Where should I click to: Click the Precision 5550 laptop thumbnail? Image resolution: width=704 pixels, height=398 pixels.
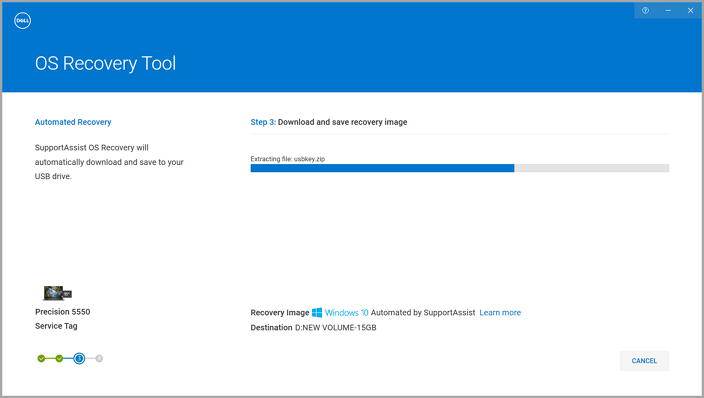(57, 293)
